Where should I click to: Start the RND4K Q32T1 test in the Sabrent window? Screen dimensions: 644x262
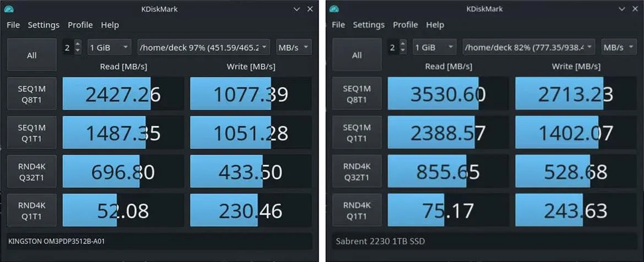[357, 171]
